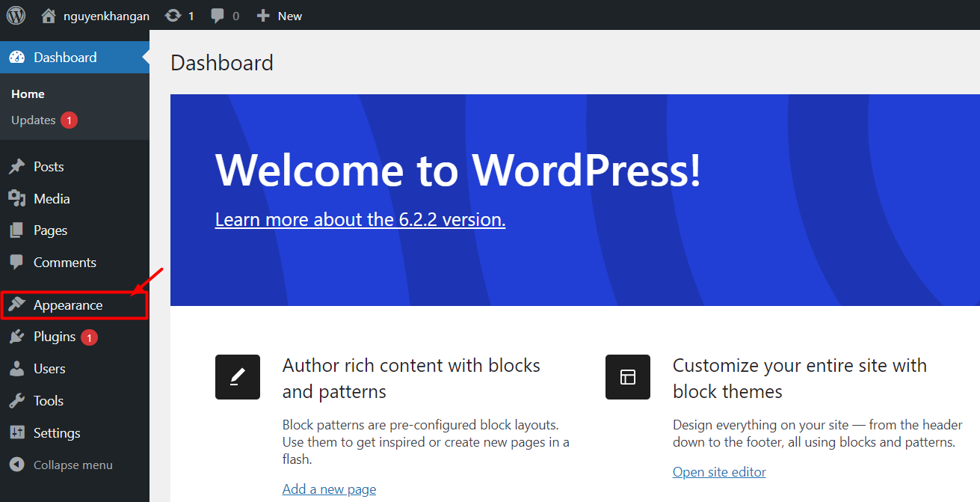Screen dimensions: 980x502
Task: Click the home icon beside nguyenkhangan
Action: pos(49,15)
